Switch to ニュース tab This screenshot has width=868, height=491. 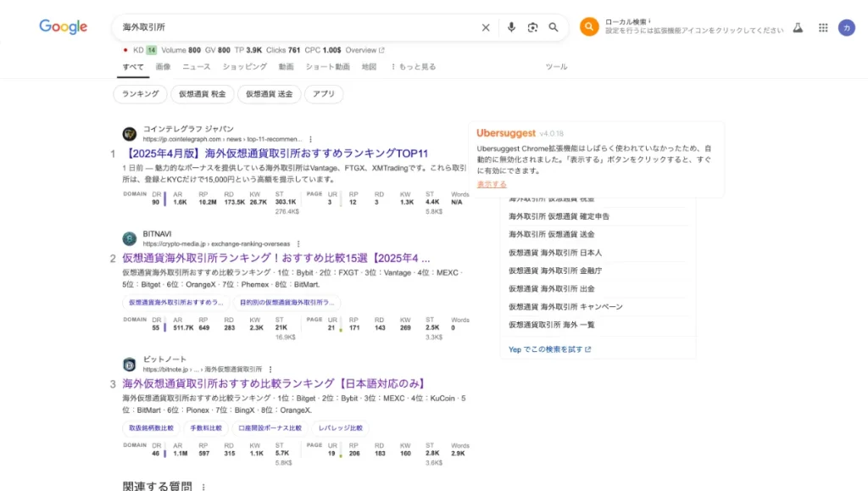pyautogui.click(x=197, y=66)
